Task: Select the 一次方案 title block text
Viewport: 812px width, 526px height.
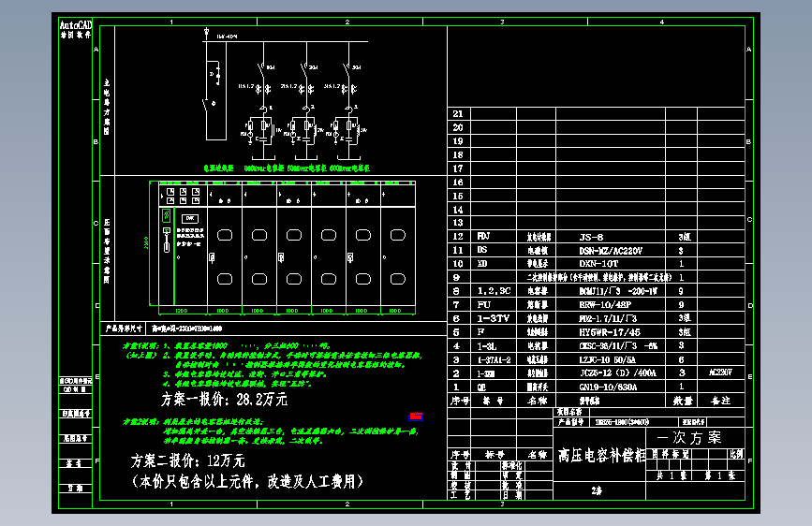Action: tap(688, 437)
